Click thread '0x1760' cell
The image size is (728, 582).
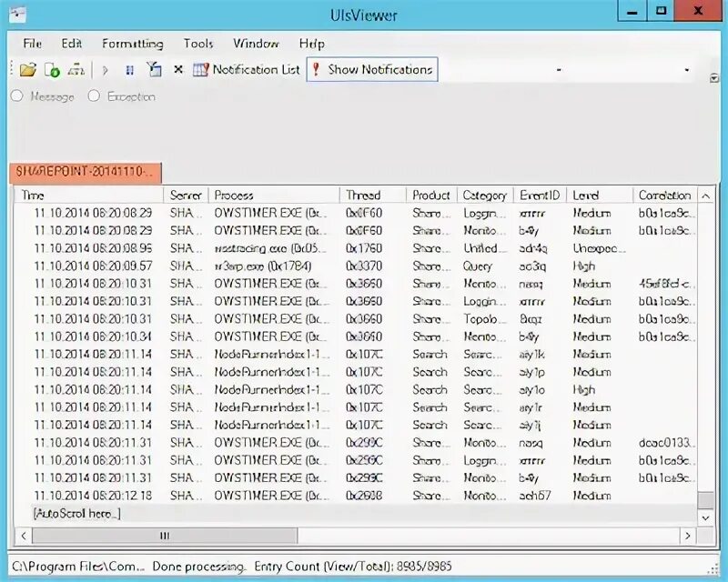coord(364,248)
